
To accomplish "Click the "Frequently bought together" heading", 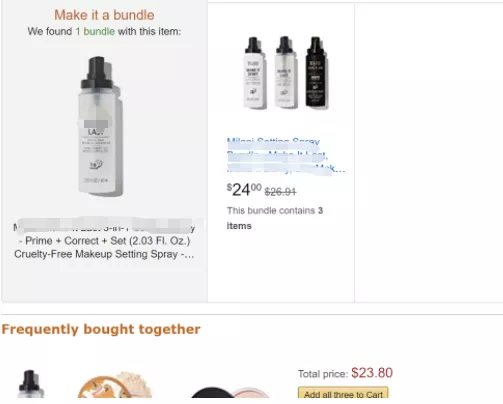I will (x=101, y=329).
